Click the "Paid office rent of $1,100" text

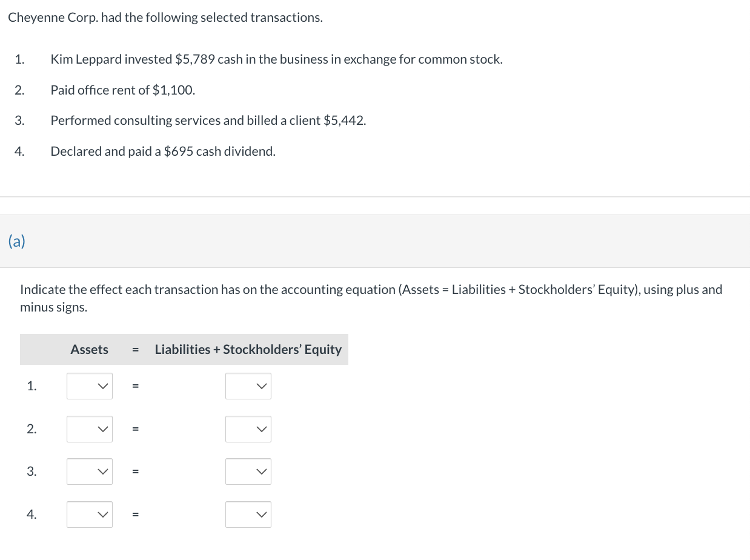click(x=122, y=90)
